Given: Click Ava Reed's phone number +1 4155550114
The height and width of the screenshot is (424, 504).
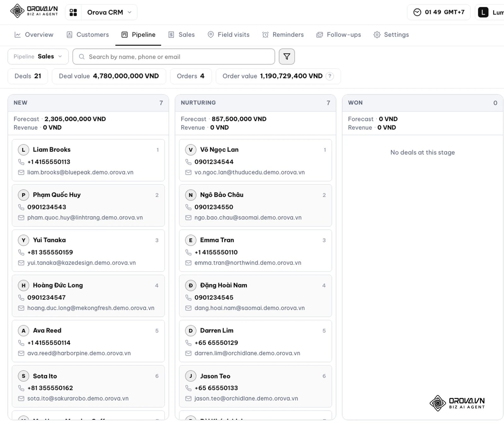Looking at the screenshot, I should tap(49, 343).
